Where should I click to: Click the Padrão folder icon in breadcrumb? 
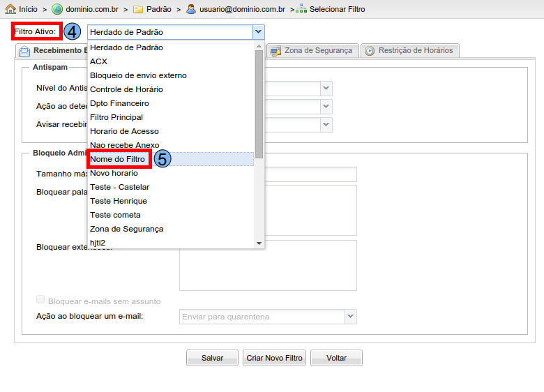coord(138,9)
